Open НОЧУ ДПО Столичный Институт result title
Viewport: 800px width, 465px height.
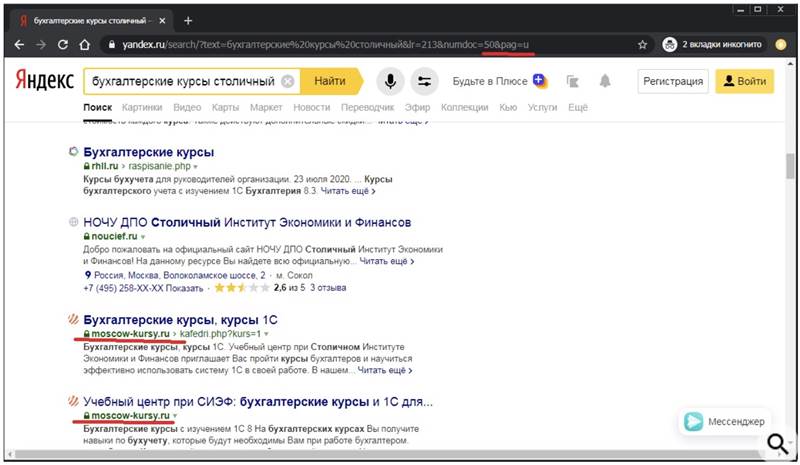tap(247, 223)
